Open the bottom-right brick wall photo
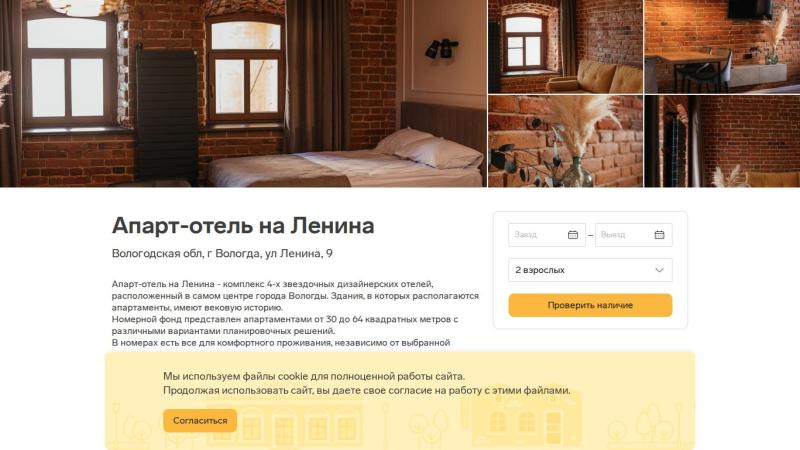The height and width of the screenshot is (450, 800). tap(722, 141)
